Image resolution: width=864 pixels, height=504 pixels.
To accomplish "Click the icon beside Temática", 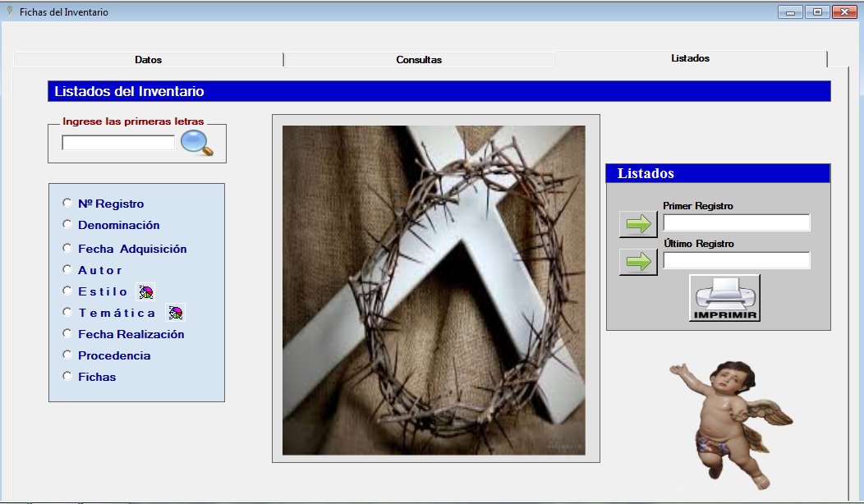I will (x=176, y=313).
